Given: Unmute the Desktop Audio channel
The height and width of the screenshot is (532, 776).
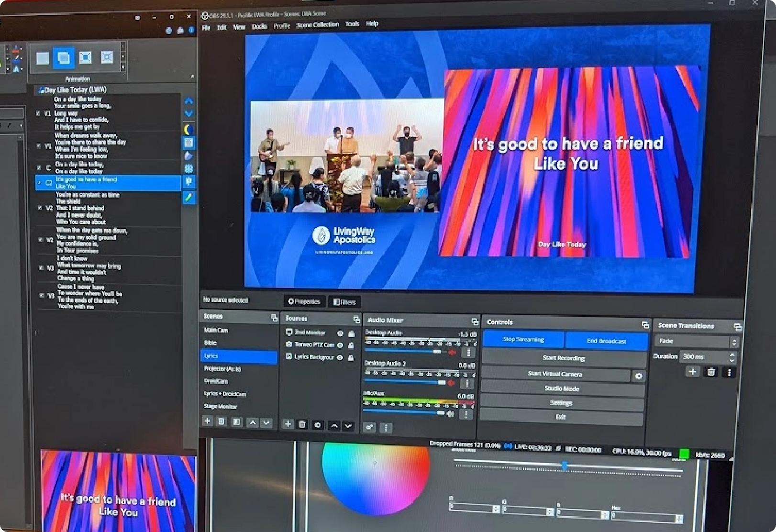Looking at the screenshot, I should pyautogui.click(x=452, y=353).
